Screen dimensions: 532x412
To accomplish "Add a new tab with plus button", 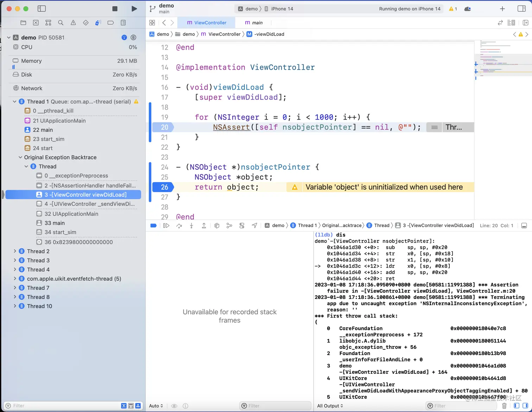I will tap(502, 9).
